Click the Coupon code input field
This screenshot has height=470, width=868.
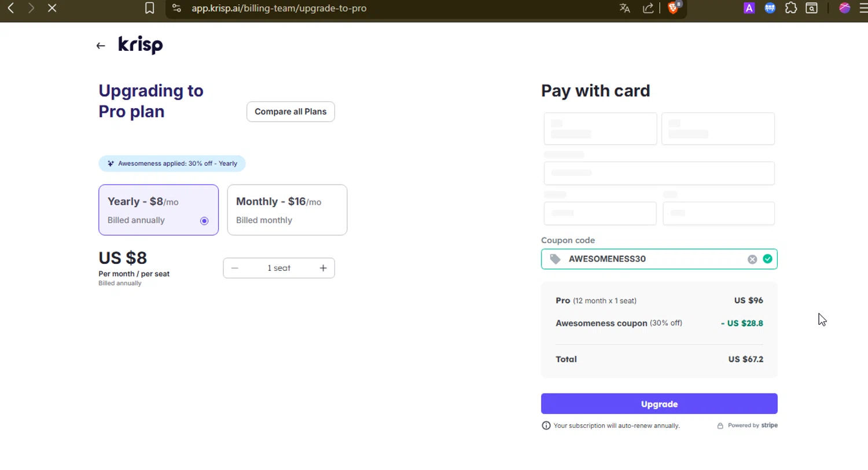point(659,259)
